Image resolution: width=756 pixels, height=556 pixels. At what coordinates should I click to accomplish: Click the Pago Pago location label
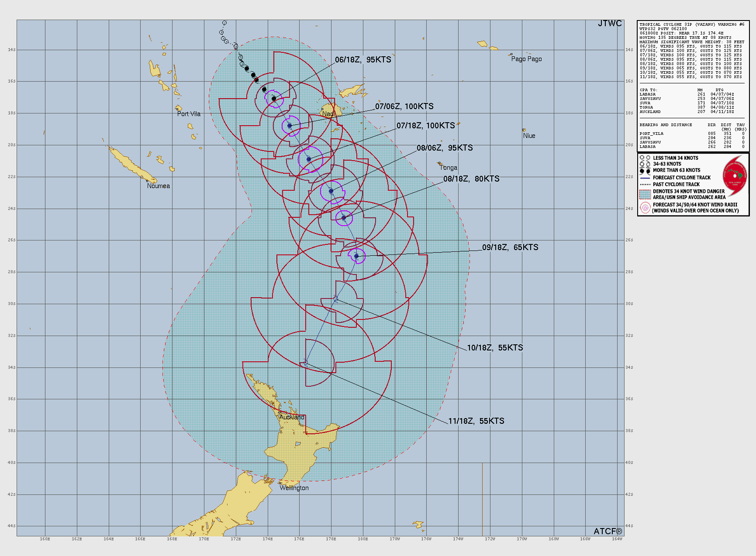[526, 59]
